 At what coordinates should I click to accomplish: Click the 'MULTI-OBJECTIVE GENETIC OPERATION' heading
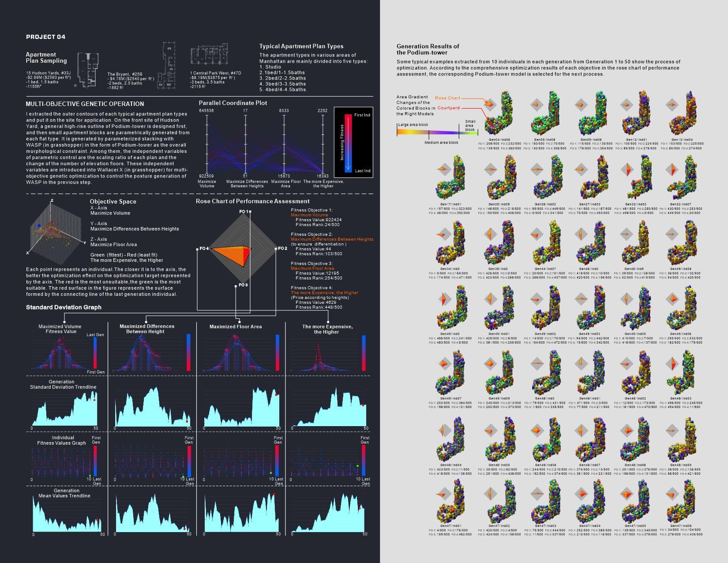[85, 104]
